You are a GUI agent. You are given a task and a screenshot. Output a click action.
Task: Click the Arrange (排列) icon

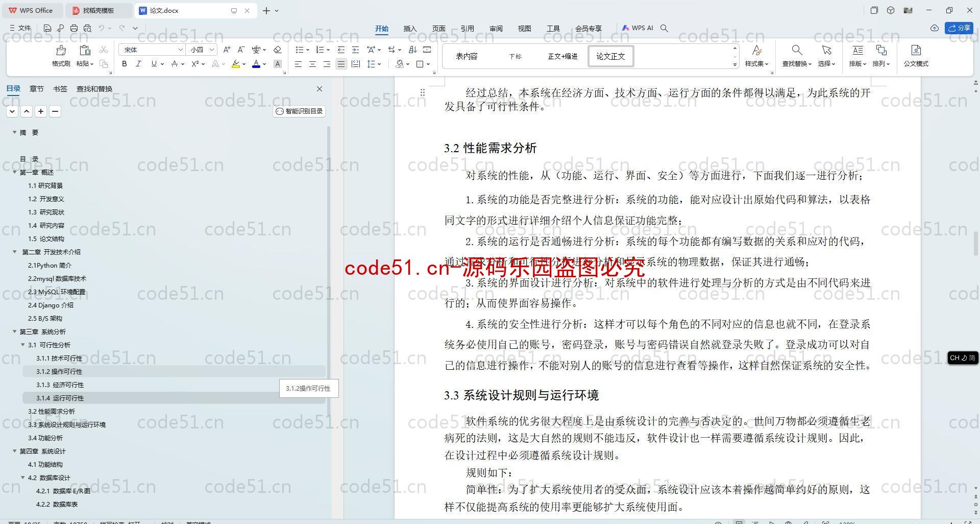click(x=881, y=50)
